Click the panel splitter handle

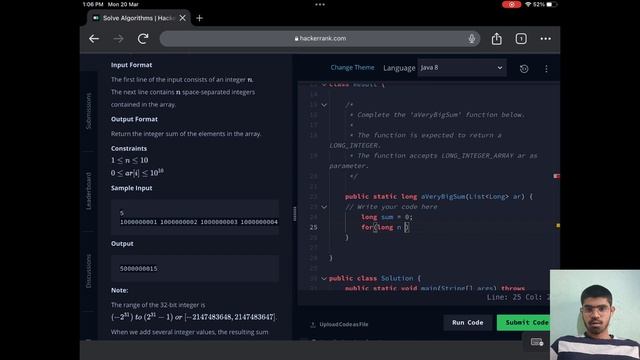pos(294,213)
